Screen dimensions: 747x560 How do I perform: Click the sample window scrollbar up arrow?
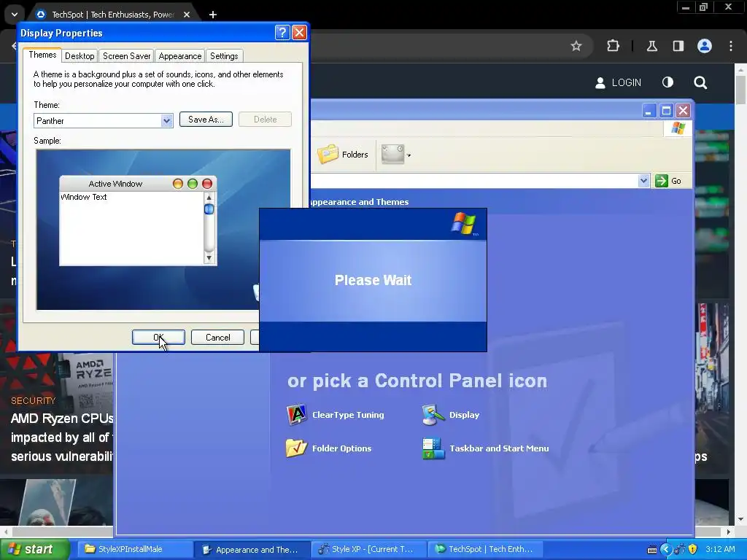pos(209,197)
